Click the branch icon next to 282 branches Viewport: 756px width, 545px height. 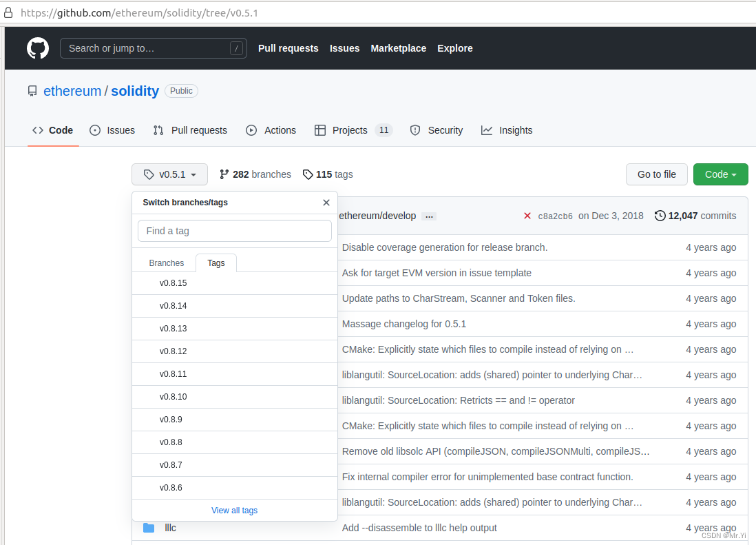click(x=224, y=174)
